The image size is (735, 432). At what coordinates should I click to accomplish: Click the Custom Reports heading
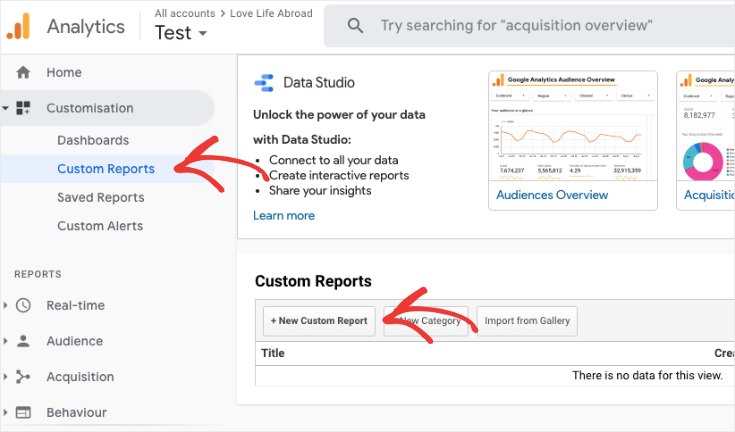[313, 281]
